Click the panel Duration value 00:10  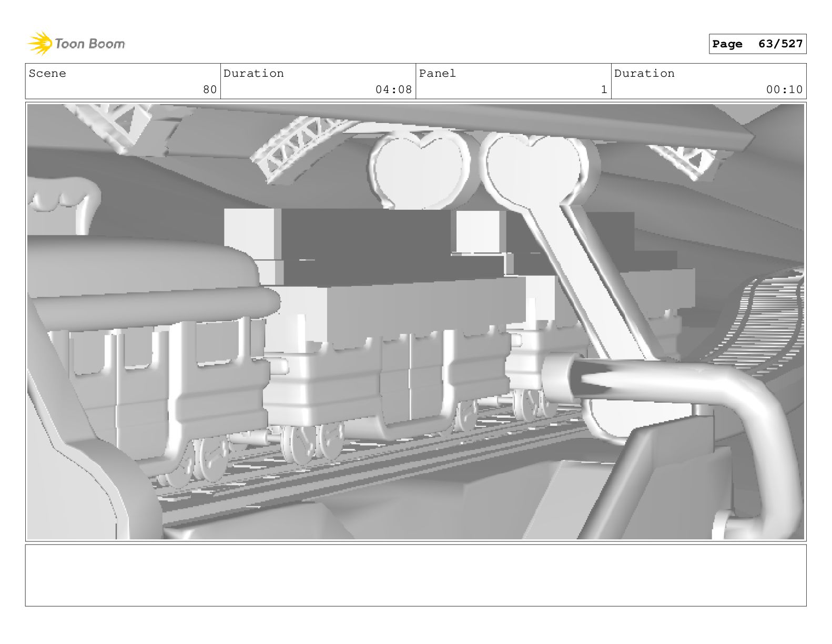click(x=784, y=90)
